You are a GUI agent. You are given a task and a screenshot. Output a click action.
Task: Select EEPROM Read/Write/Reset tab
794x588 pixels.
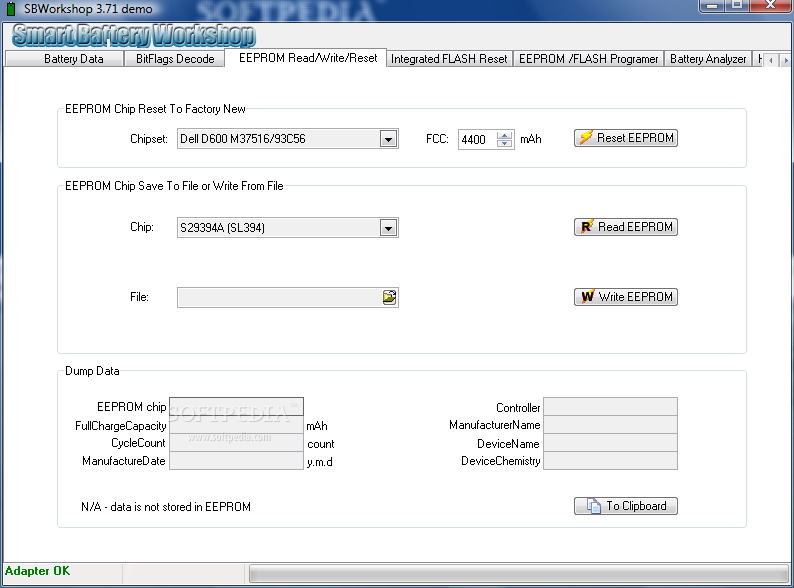point(306,58)
